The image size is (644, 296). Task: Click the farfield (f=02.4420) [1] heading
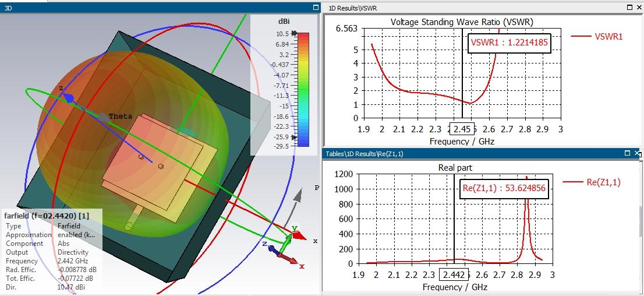coord(47,216)
